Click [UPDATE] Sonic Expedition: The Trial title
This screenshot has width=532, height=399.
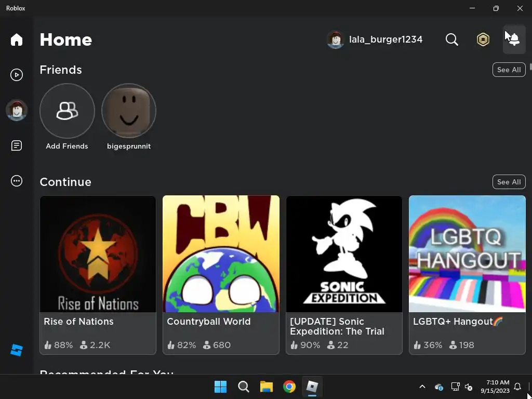tap(337, 326)
